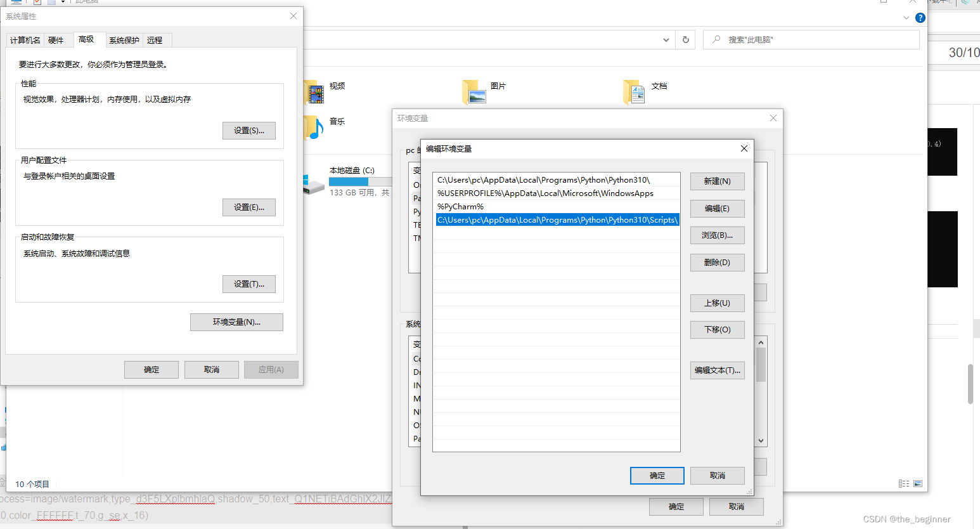This screenshot has height=529, width=980.
Task: Click 设置(S)... under 性能
Action: coord(249,131)
